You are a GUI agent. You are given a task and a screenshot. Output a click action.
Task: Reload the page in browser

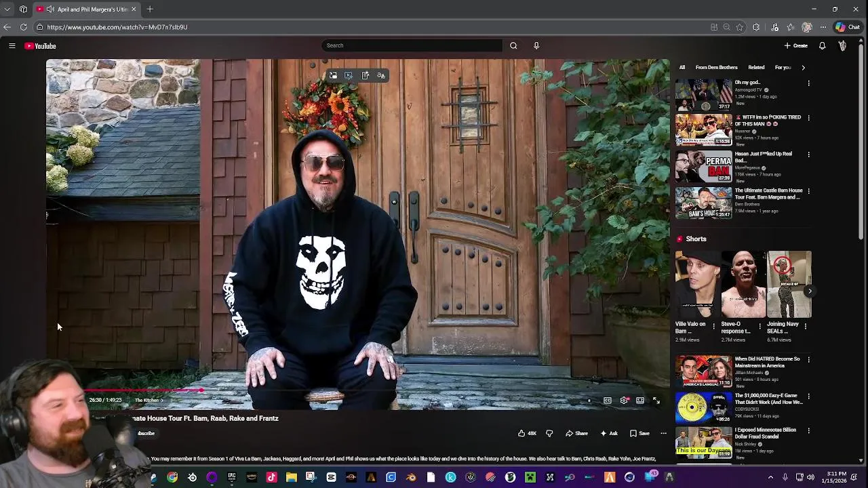(x=23, y=27)
